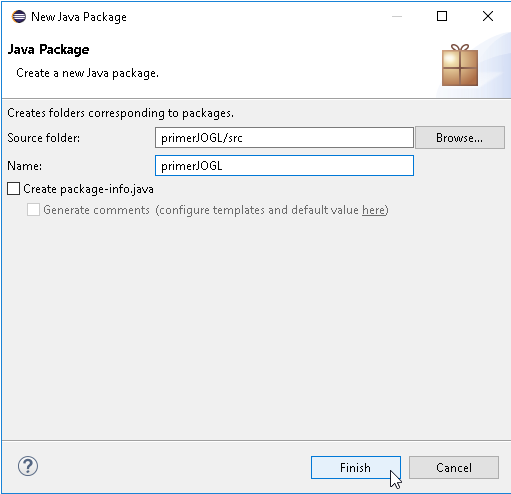Screen dimensions: 511x494
Task: Click the 'Name:' label
Action: coord(25,166)
